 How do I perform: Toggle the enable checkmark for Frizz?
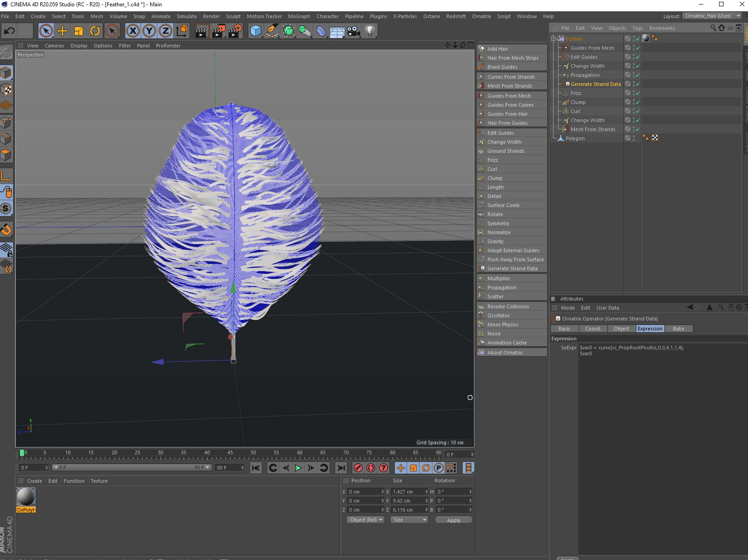coord(638,93)
